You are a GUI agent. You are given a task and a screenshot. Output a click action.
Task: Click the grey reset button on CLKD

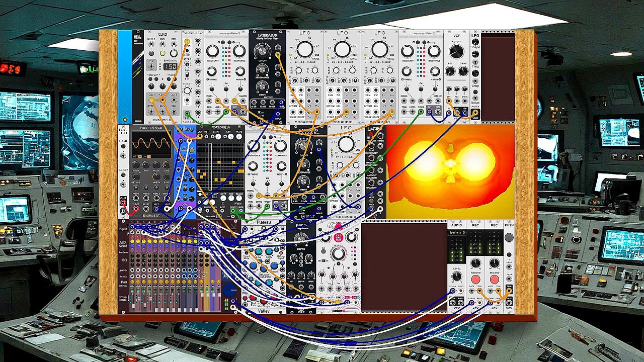tap(151, 53)
